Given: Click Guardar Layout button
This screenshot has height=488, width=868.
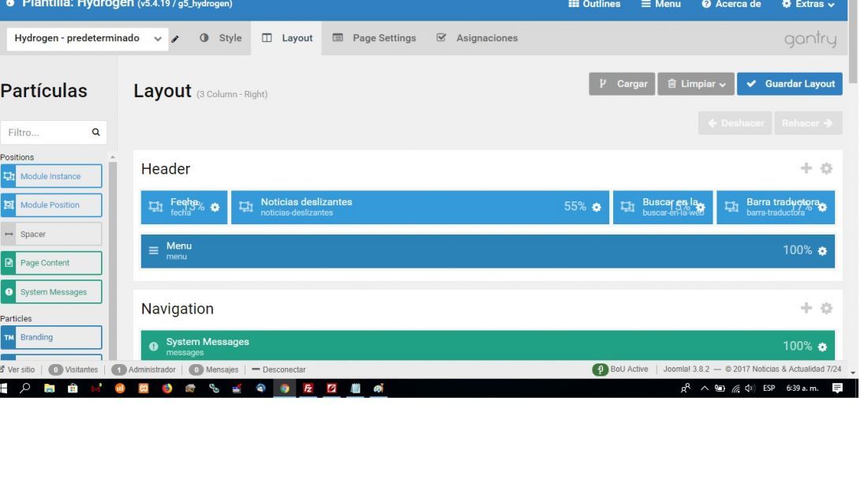Looking at the screenshot, I should 789,84.
